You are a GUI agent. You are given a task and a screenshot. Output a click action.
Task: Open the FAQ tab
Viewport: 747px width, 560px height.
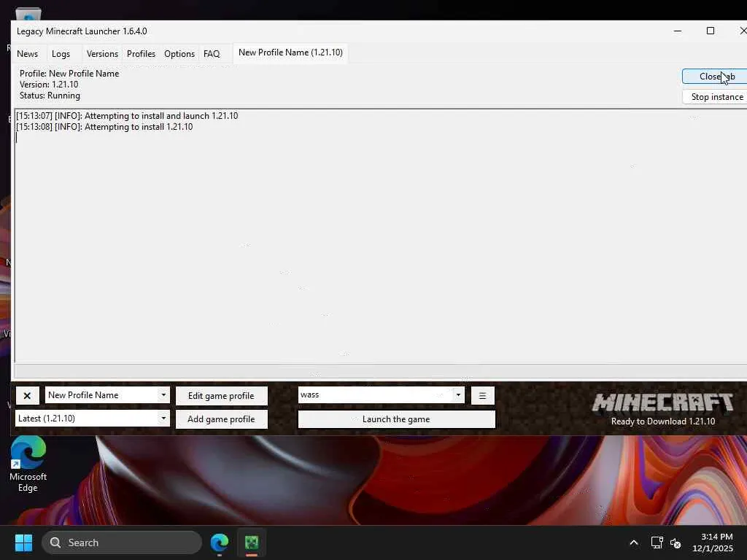[212, 54]
